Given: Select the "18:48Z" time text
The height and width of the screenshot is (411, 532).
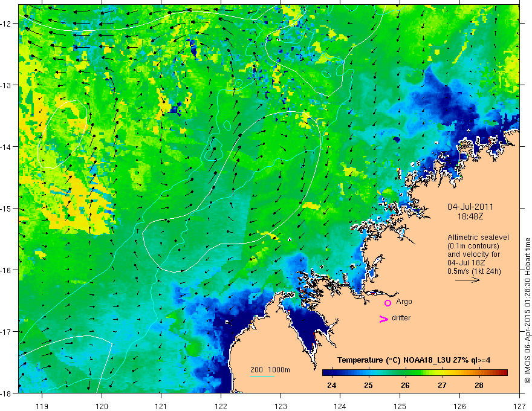Looking at the screenshot, I should click(470, 216).
